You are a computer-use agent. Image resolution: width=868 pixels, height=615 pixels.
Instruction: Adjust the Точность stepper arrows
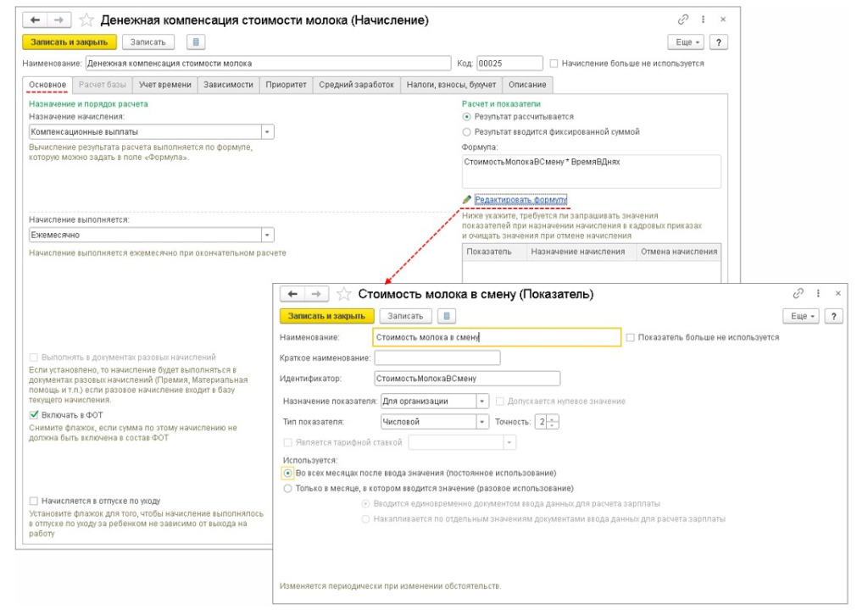tap(553, 422)
